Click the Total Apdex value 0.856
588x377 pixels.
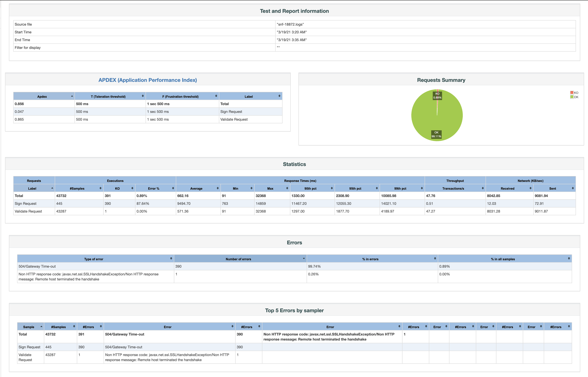point(19,104)
